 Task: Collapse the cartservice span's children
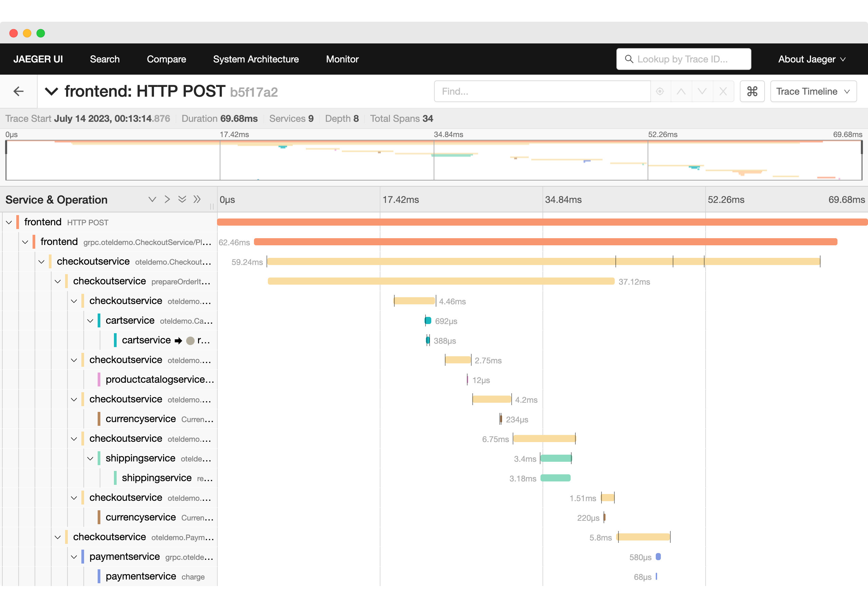(x=90, y=321)
